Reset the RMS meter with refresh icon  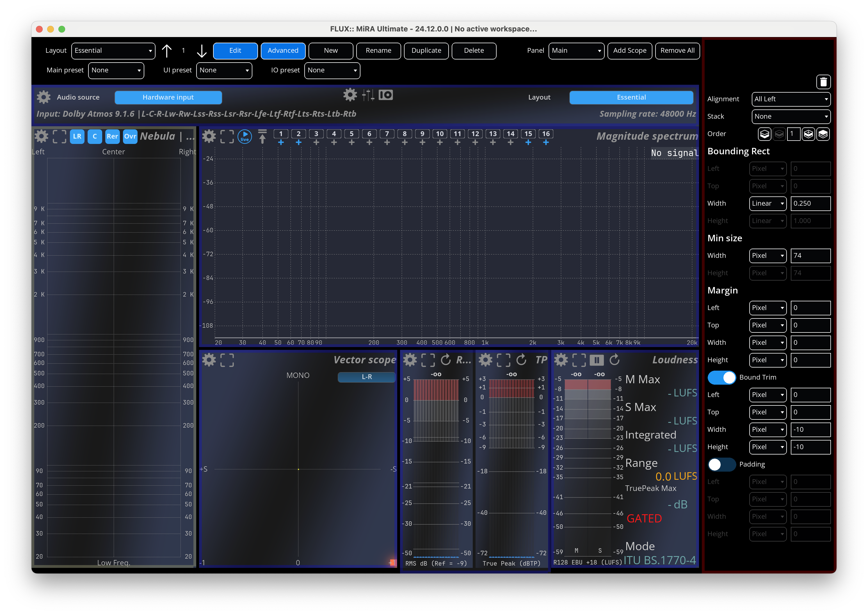[446, 360]
